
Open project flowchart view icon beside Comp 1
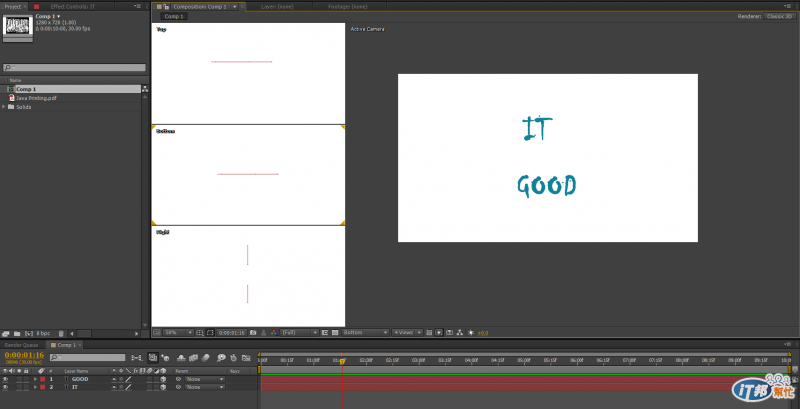[x=145, y=89]
